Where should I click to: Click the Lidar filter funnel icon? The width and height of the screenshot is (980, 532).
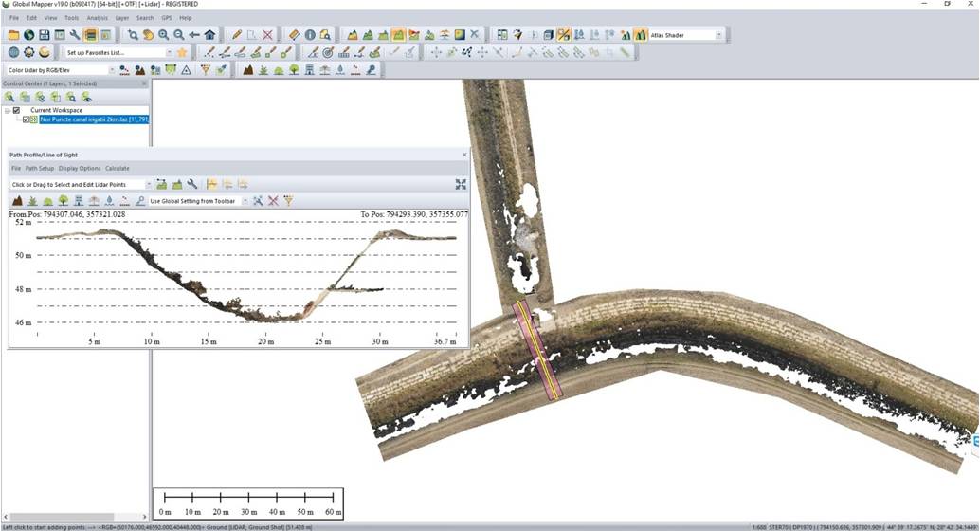205,70
